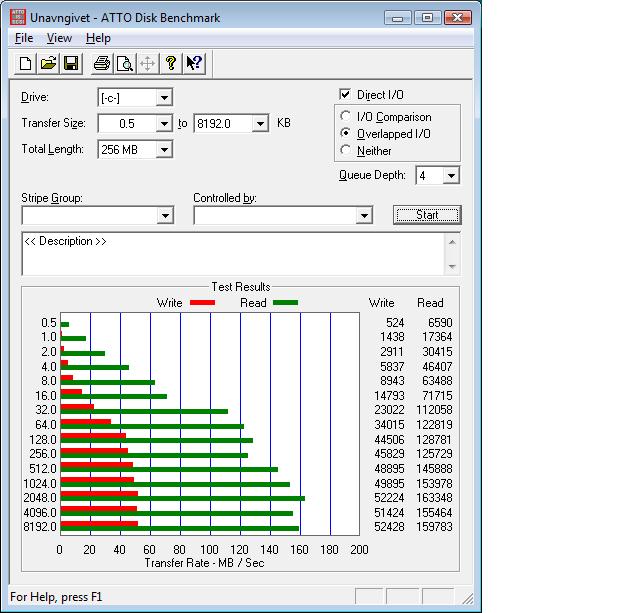Click the read value 163348

pyautogui.click(x=434, y=498)
